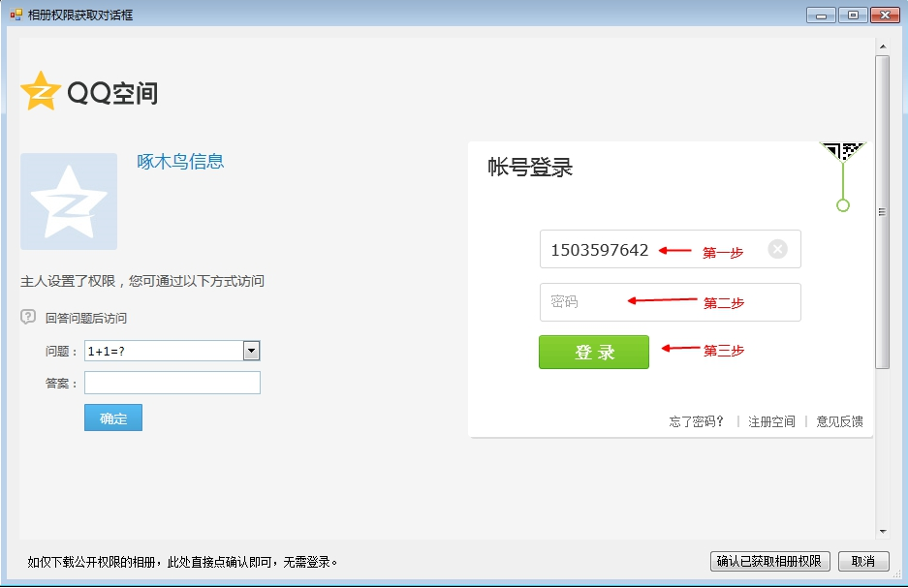Screen dimensions: 908x588
Task: Clear the account number with X icon
Action: 777,249
